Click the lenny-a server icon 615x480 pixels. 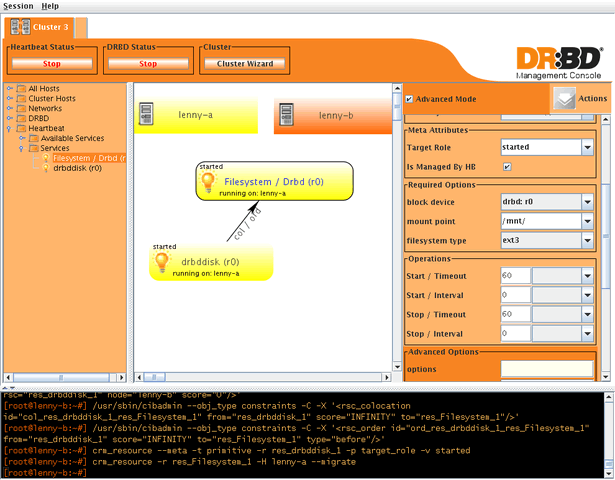(x=146, y=114)
